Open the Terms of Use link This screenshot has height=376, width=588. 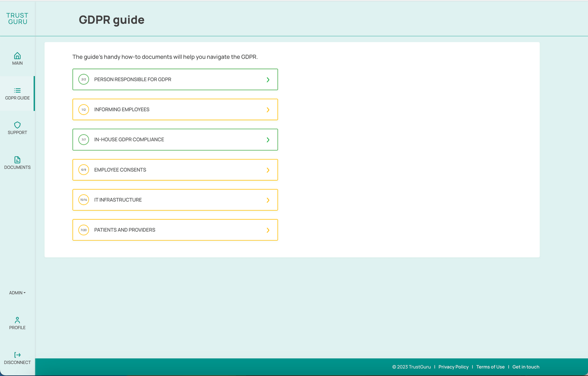490,367
